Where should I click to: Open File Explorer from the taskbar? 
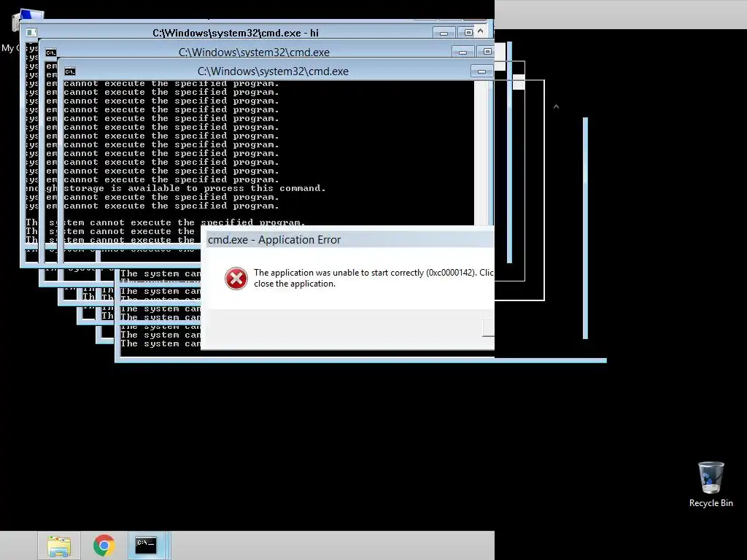click(59, 545)
